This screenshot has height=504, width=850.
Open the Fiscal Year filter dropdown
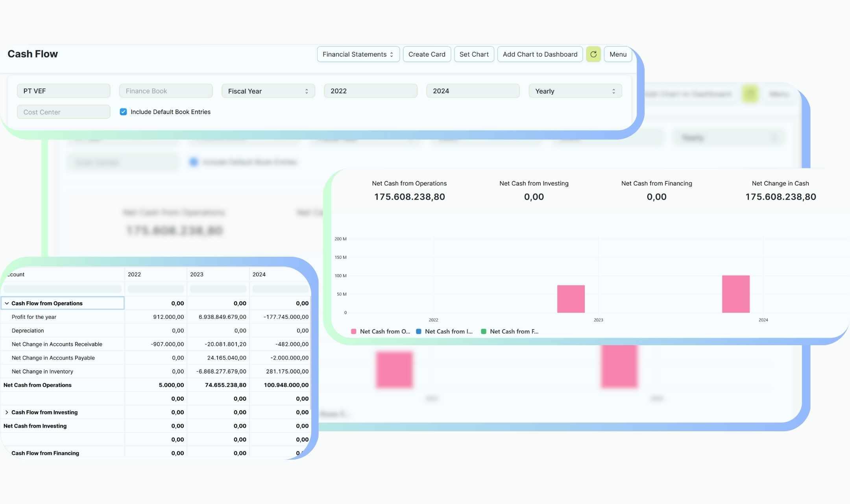268,91
